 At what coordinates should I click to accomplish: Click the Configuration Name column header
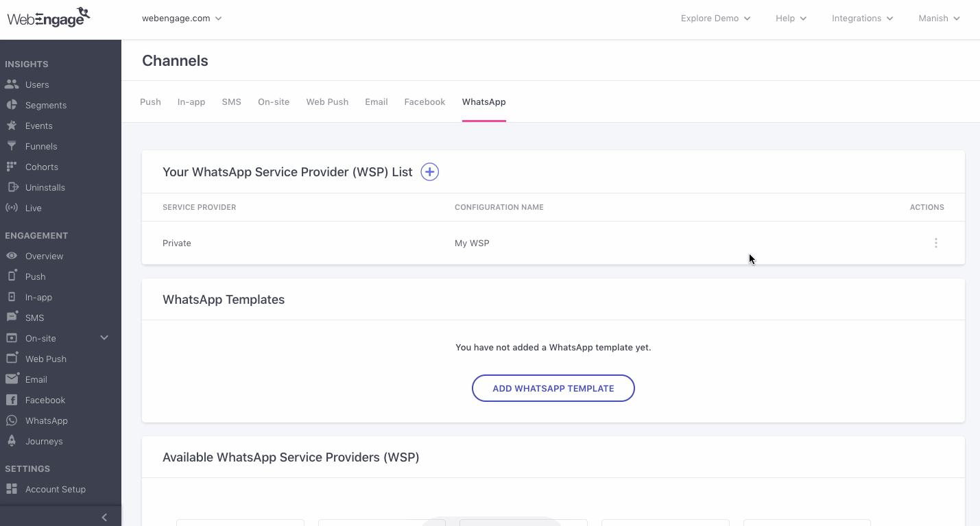point(499,207)
